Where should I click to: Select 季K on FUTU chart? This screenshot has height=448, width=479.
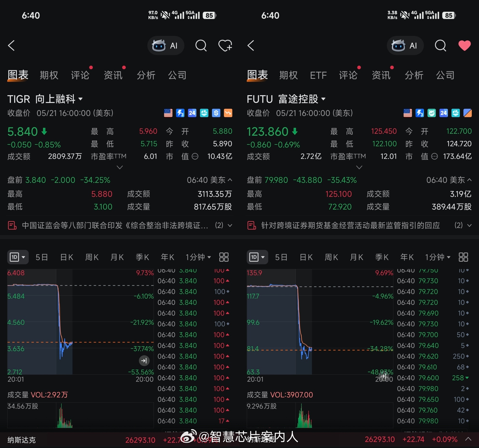[382, 257]
